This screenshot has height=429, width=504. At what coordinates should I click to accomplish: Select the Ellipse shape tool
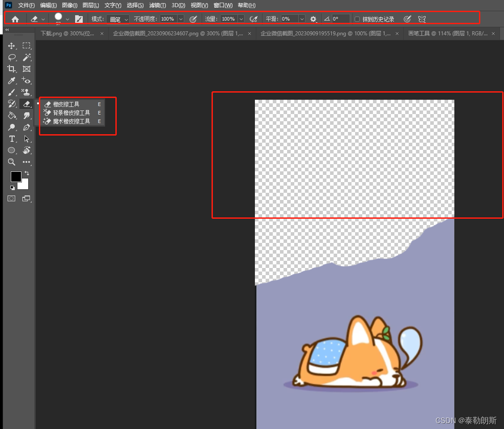(x=12, y=150)
